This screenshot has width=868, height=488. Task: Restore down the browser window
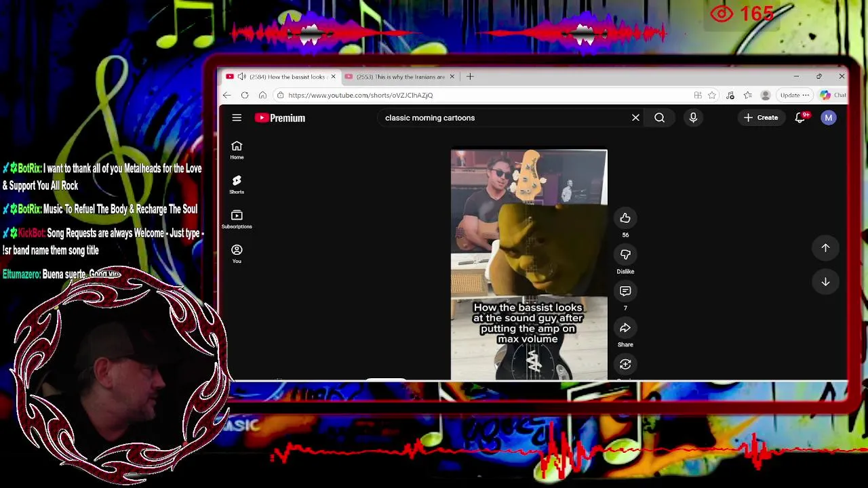coord(818,77)
